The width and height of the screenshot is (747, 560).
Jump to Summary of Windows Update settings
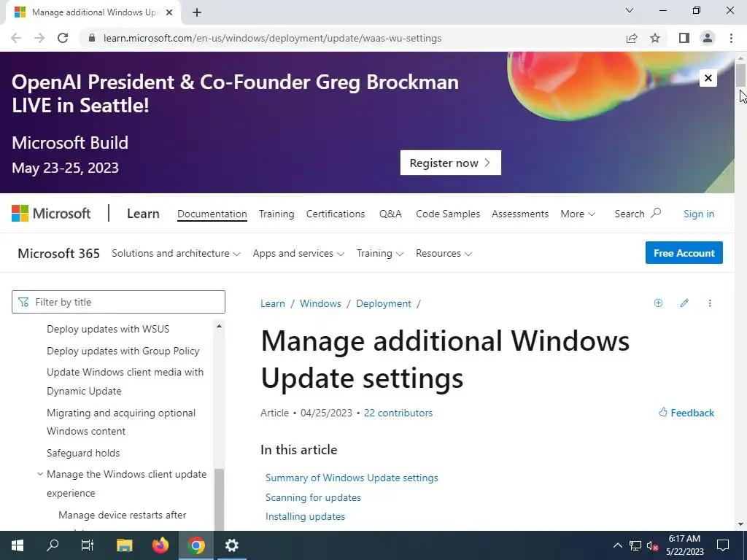pos(352,478)
